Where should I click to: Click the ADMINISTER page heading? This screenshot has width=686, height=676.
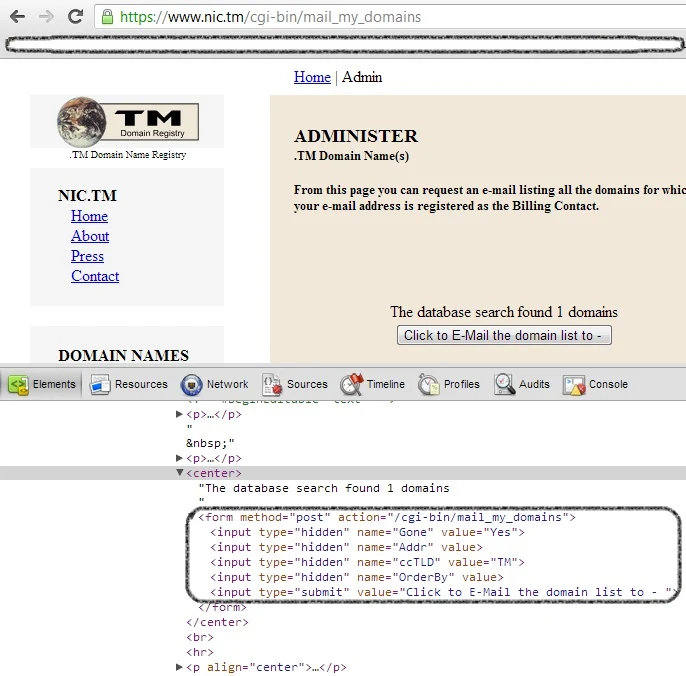(356, 136)
